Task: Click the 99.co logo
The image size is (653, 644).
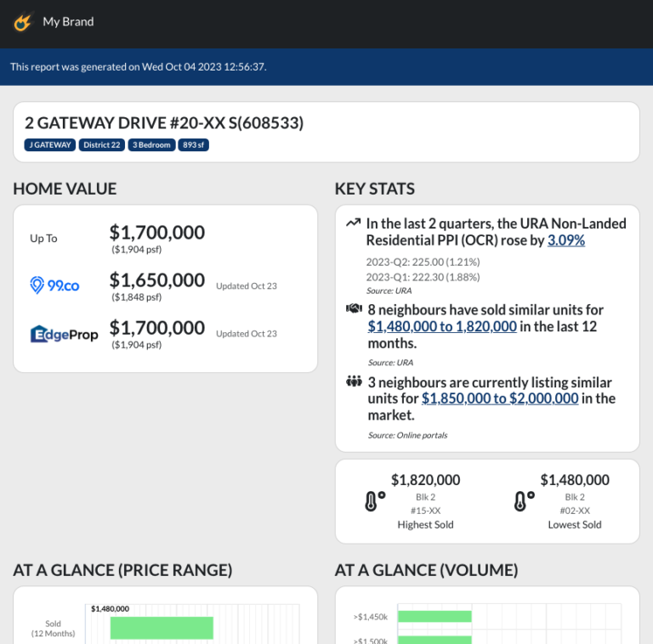Action: [x=54, y=285]
